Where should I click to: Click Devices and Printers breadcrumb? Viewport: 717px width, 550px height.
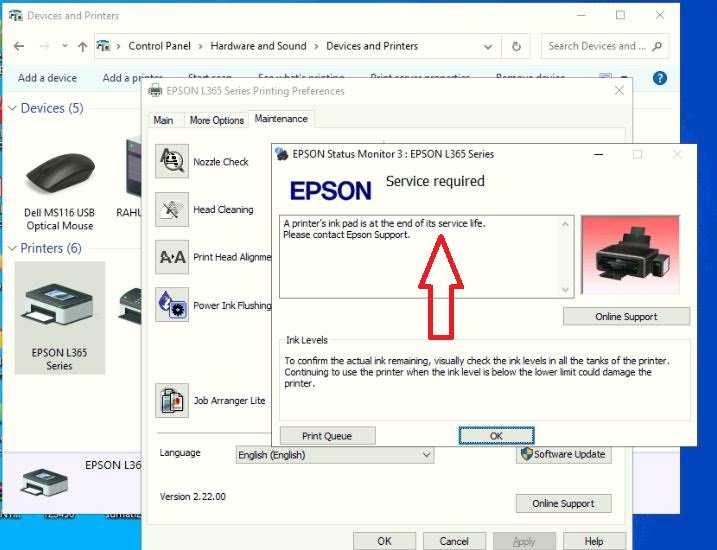[x=372, y=46]
